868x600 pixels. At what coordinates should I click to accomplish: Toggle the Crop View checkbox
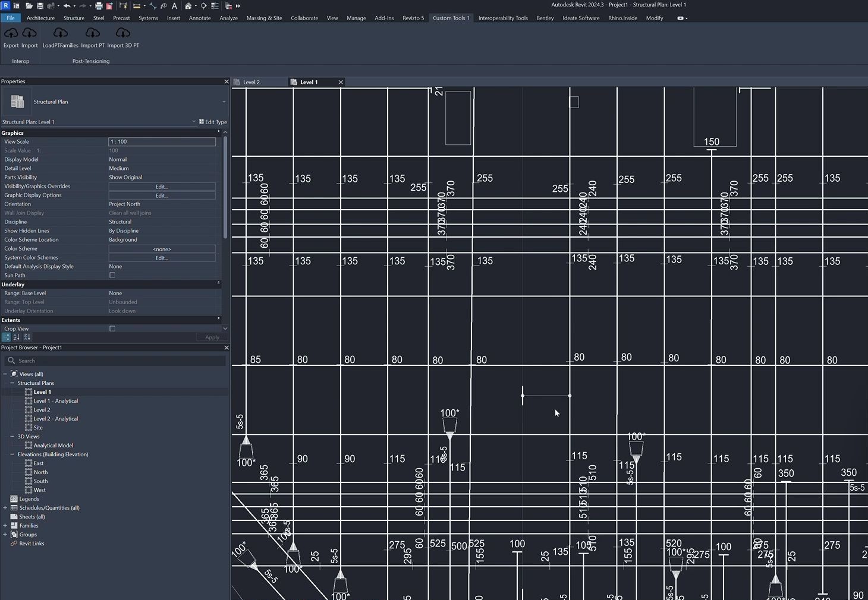click(112, 329)
